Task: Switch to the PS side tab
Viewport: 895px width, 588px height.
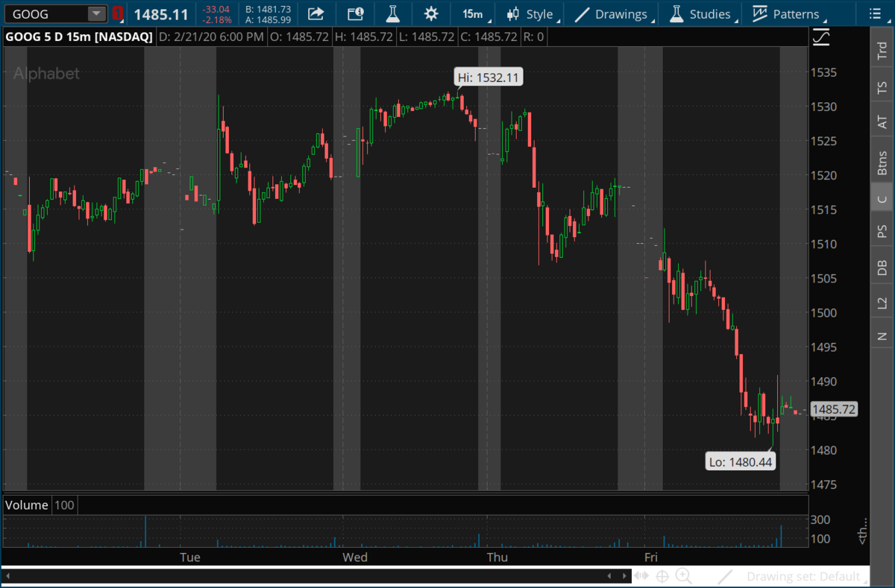Action: click(x=882, y=233)
